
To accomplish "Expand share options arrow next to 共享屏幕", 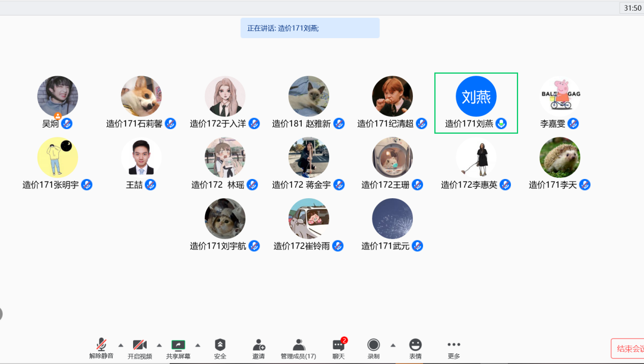I will tap(198, 345).
